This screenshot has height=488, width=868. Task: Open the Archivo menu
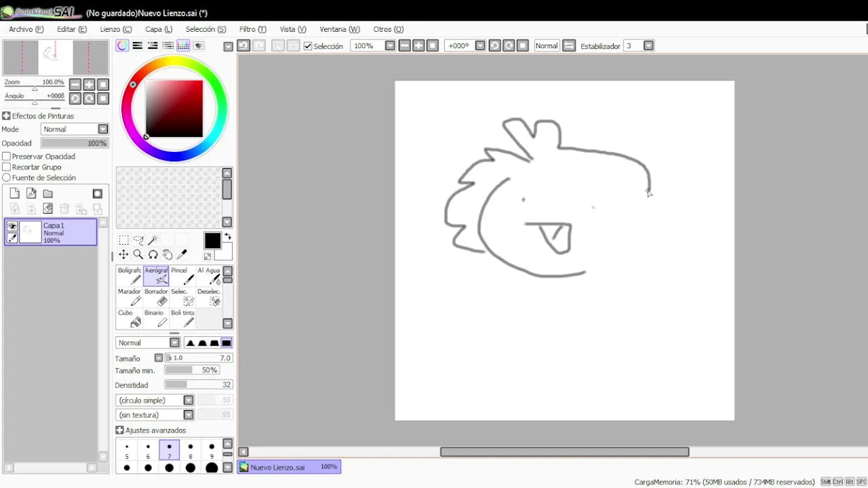[x=26, y=29]
